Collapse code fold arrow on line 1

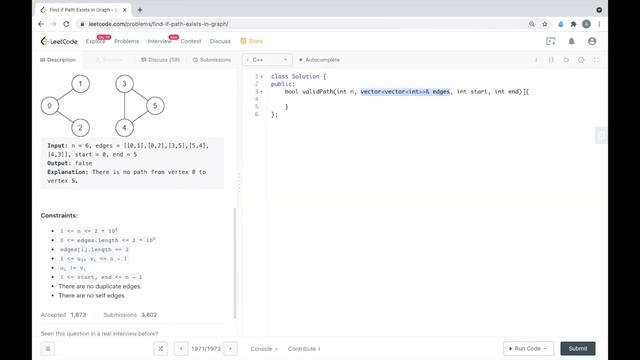(262, 76)
